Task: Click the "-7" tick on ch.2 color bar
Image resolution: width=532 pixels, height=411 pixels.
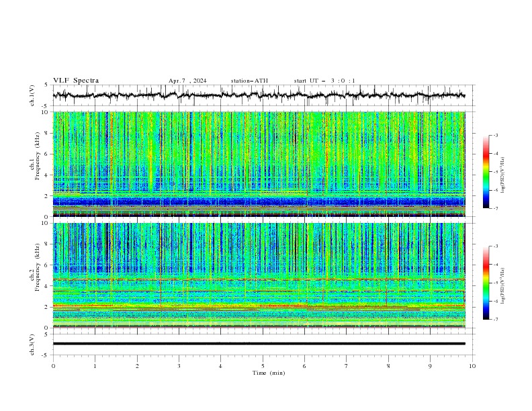Action: 496,320
